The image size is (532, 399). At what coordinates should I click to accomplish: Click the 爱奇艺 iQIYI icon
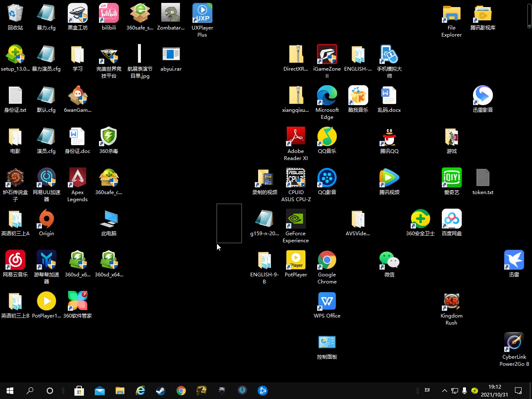pyautogui.click(x=452, y=181)
